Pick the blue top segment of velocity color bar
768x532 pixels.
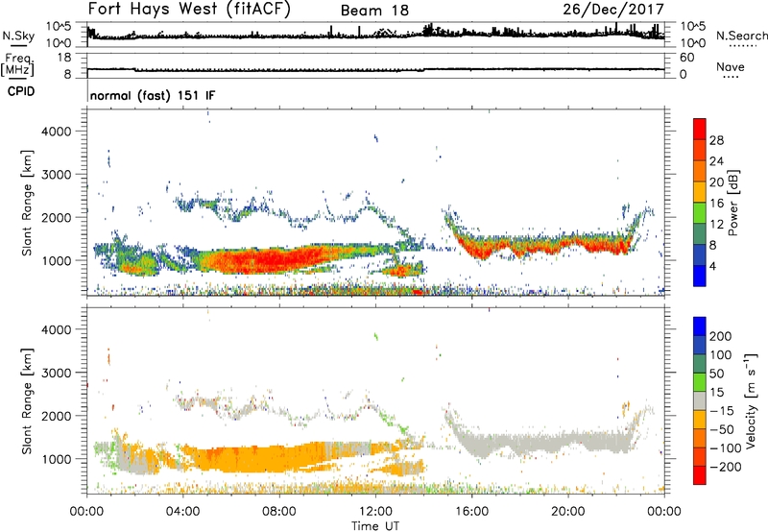click(x=700, y=326)
